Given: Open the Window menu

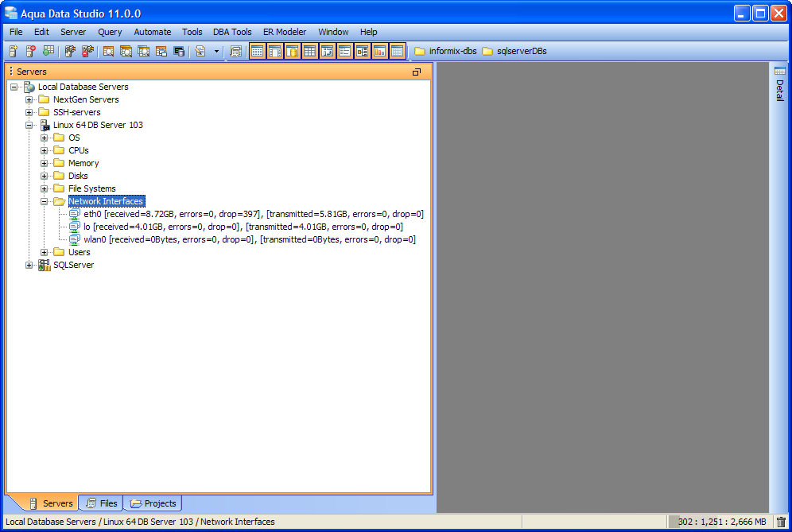Looking at the screenshot, I should [x=333, y=32].
